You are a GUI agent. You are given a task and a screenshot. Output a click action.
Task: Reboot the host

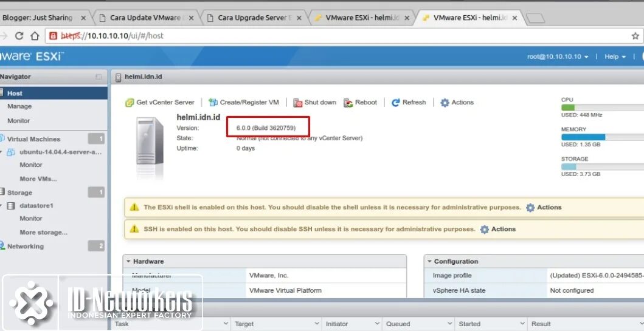tap(360, 103)
